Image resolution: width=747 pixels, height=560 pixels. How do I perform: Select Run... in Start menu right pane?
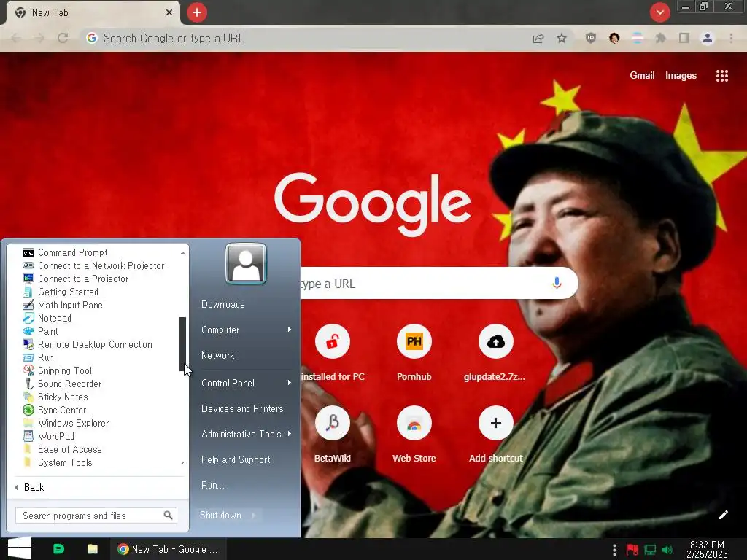click(212, 485)
